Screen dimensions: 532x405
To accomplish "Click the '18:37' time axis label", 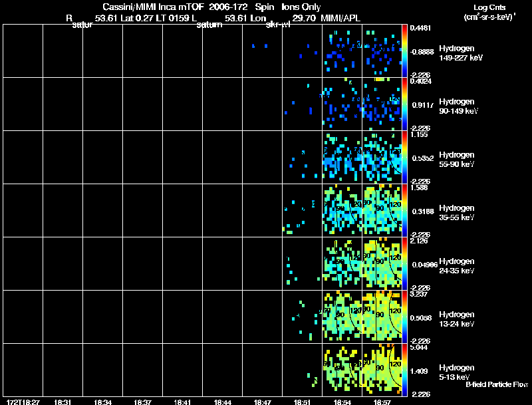I will [142, 402].
